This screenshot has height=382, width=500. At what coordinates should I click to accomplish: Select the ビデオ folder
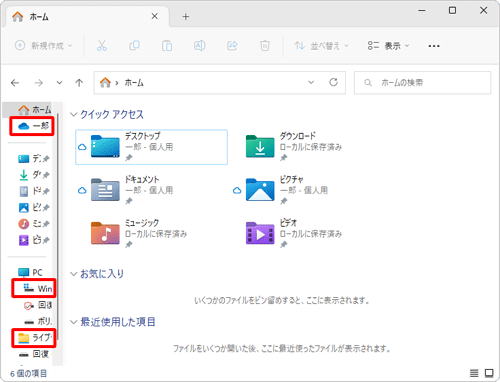[x=293, y=233]
